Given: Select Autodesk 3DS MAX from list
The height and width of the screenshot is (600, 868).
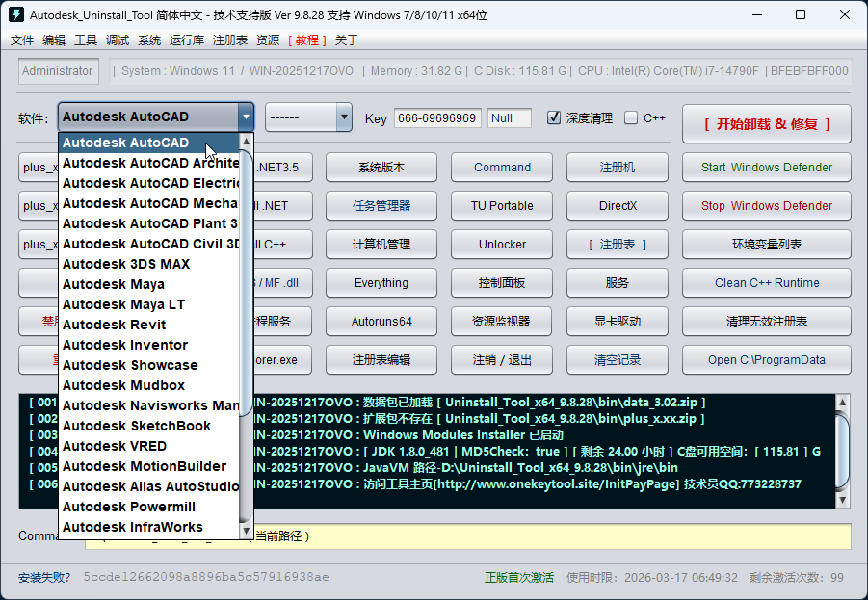Looking at the screenshot, I should point(126,264).
